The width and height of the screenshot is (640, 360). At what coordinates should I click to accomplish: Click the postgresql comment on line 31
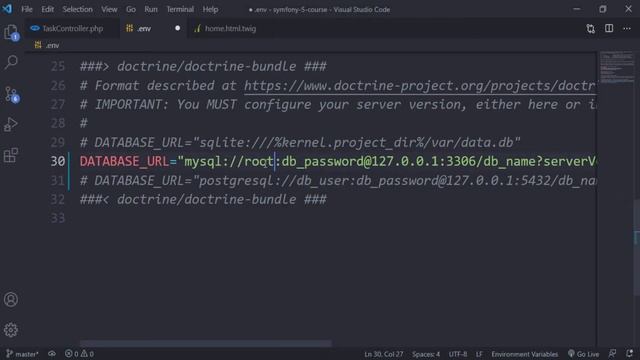coord(338,180)
